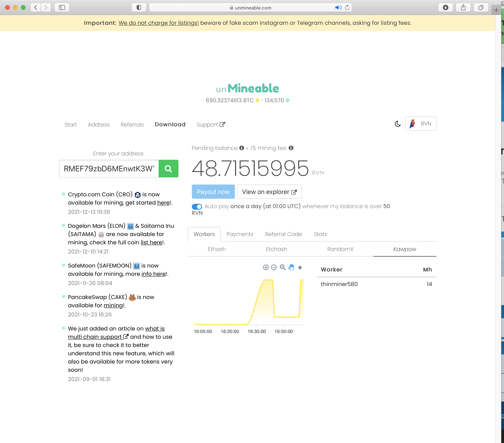This screenshot has width=504, height=443.
Task: Open the SafeMoon 'info here' link
Action: (154, 274)
